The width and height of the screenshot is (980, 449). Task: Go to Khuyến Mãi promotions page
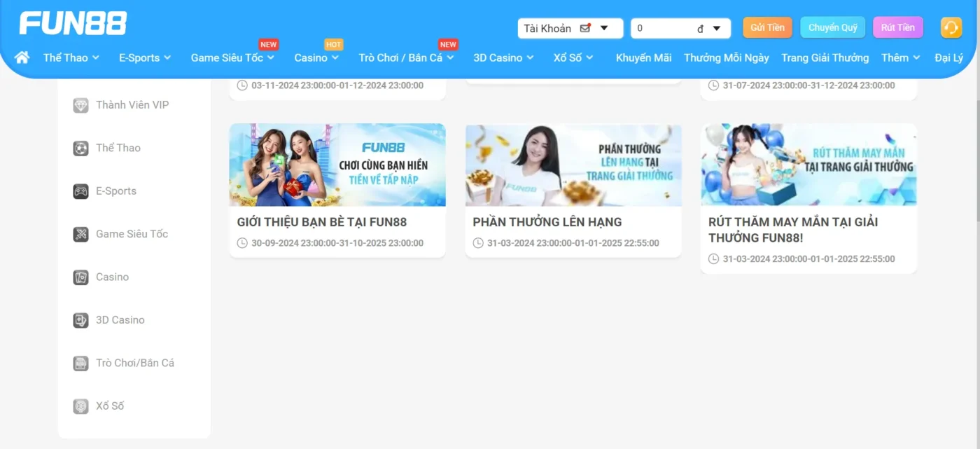pyautogui.click(x=643, y=57)
